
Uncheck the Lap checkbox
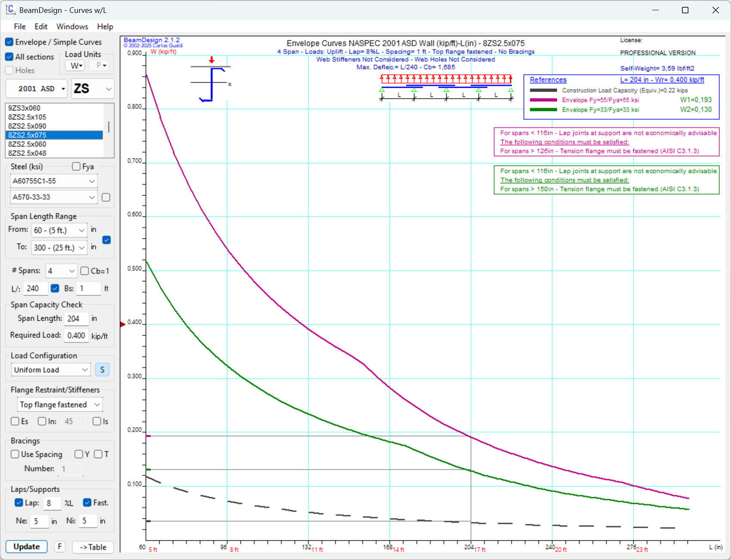click(18, 503)
